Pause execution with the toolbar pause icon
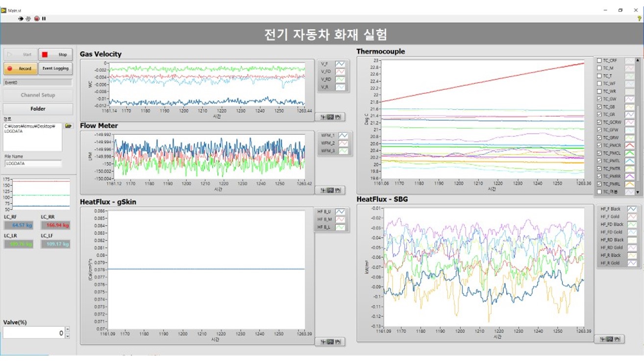This screenshot has height=362, width=644. tap(44, 19)
